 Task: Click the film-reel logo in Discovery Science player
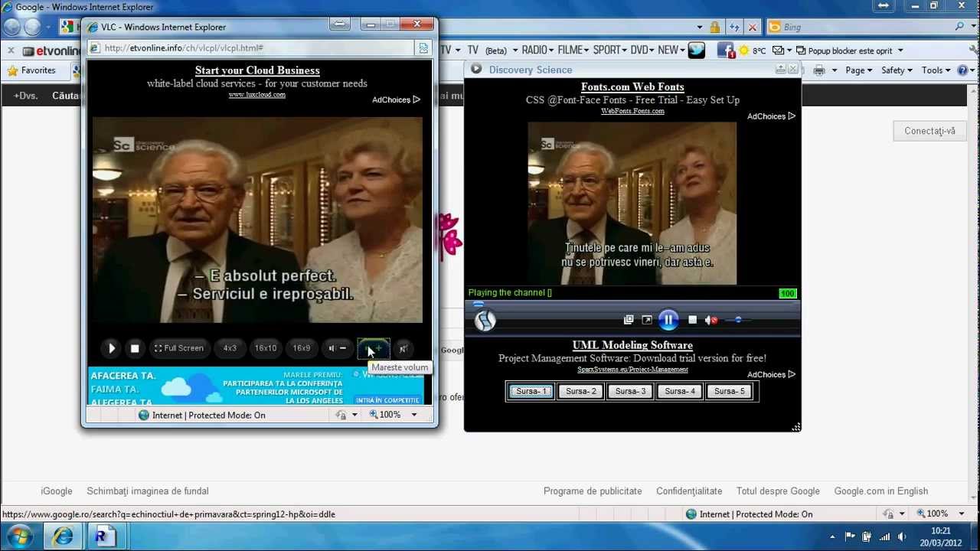(x=485, y=321)
